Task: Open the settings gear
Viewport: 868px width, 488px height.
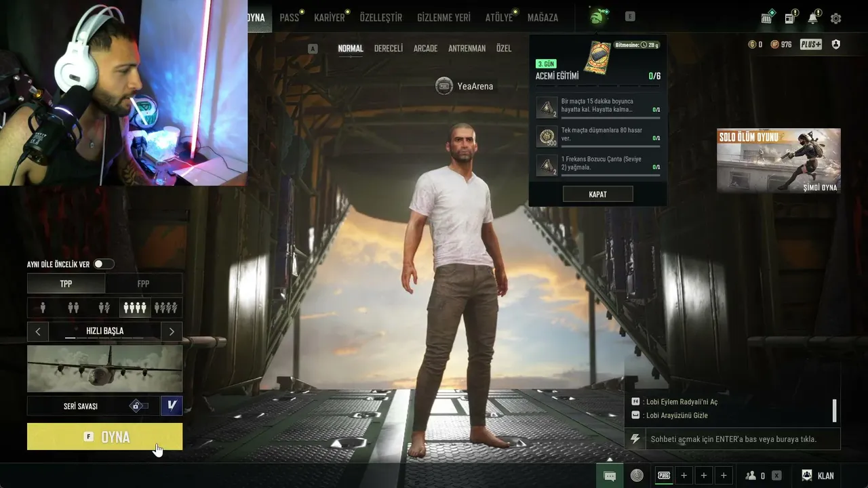Action: [835, 18]
